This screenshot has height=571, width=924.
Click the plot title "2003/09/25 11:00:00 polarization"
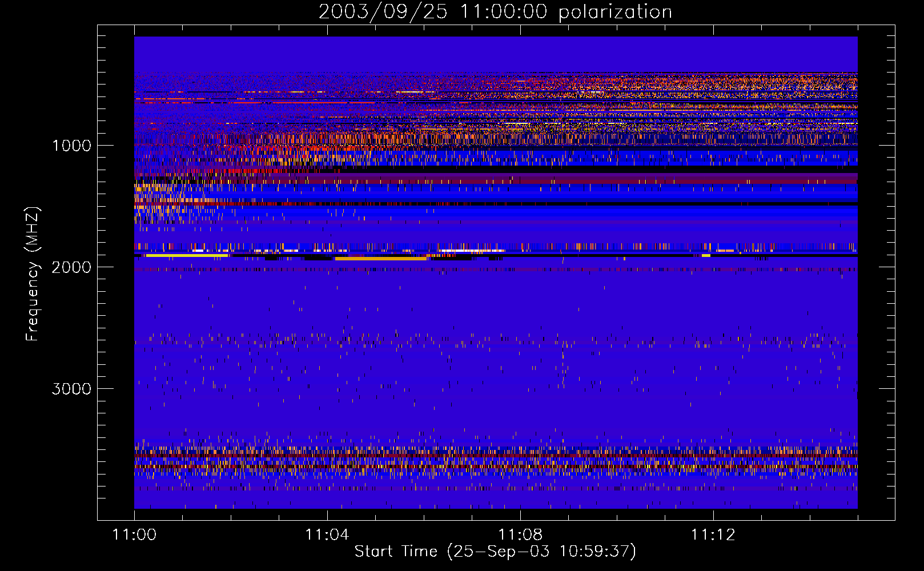point(495,12)
